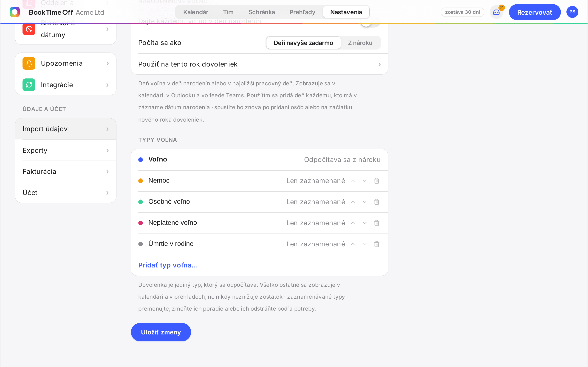This screenshot has width=588, height=367.
Task: Move Nemoc down in the list
Action: 365,181
